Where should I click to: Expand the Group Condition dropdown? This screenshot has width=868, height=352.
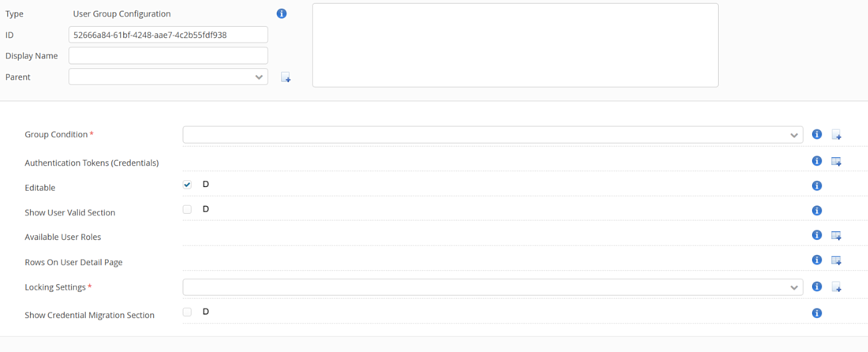492,135
